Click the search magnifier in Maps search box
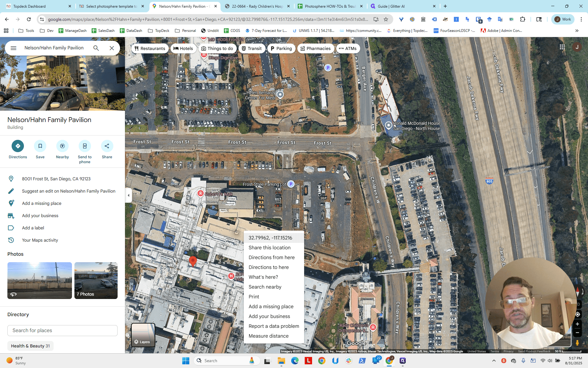This screenshot has width=588, height=368. (96, 48)
